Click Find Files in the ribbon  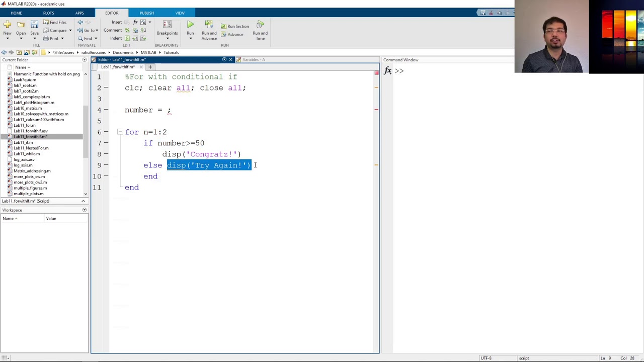55,22
